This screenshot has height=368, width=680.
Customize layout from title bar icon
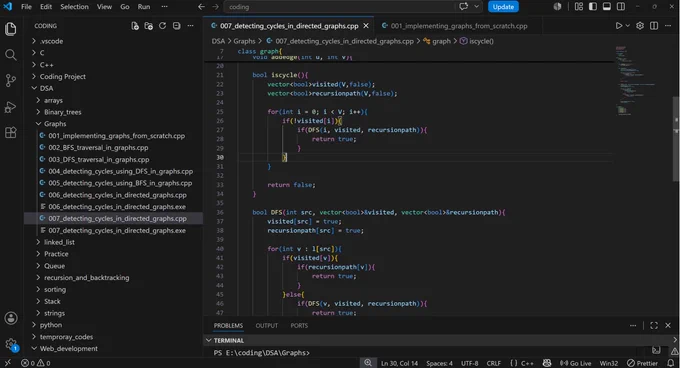579,7
